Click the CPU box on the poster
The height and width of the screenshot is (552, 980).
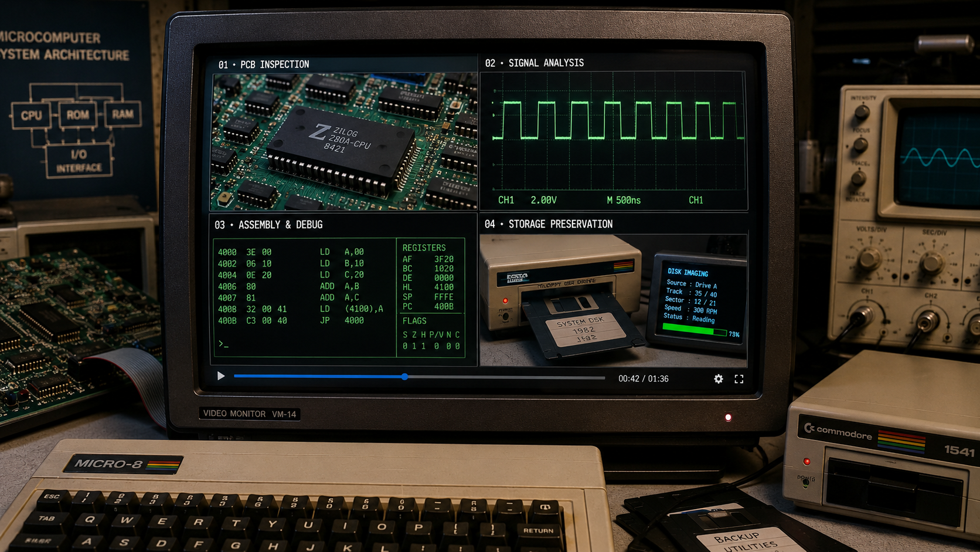point(31,115)
